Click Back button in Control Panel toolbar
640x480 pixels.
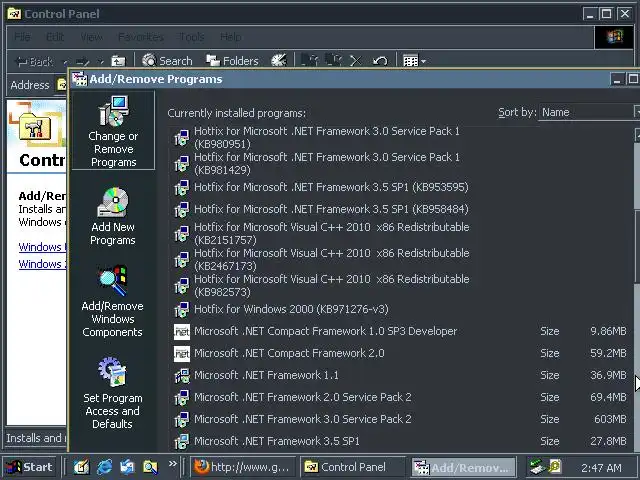(x=35, y=61)
